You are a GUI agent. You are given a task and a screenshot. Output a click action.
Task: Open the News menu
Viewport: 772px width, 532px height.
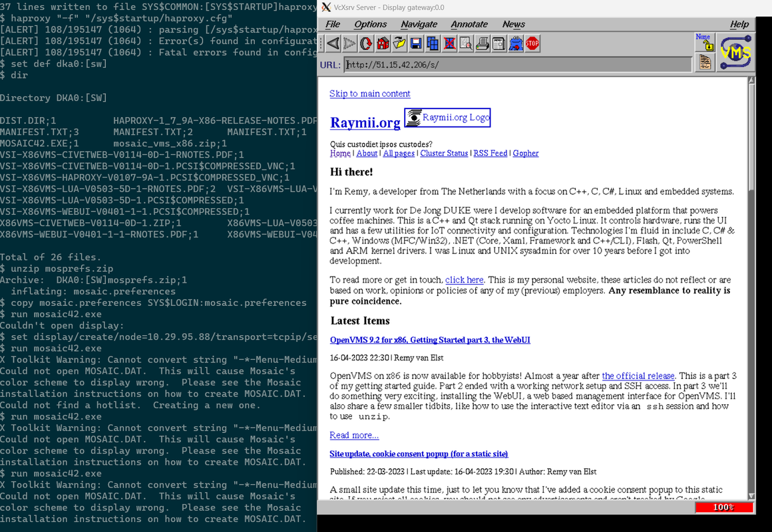point(514,24)
